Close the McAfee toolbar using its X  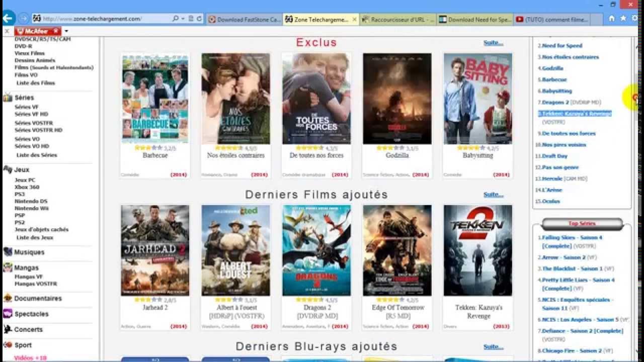[7, 31]
